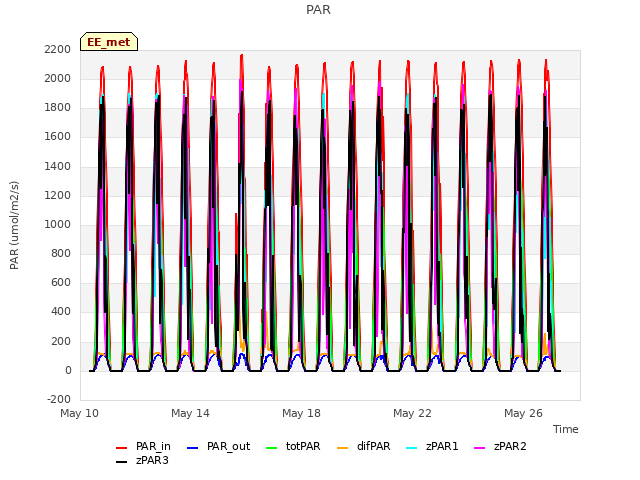Click the 1000 y-axis tick label
The image size is (640, 480).
click(x=58, y=224)
